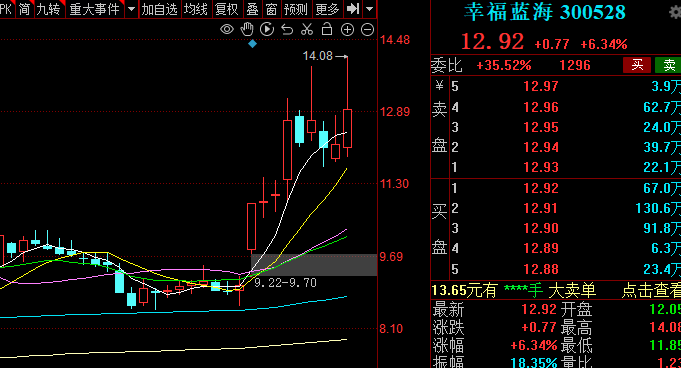Toggle the chart lock icon
Viewport: 681px width, 368px height.
327,30
